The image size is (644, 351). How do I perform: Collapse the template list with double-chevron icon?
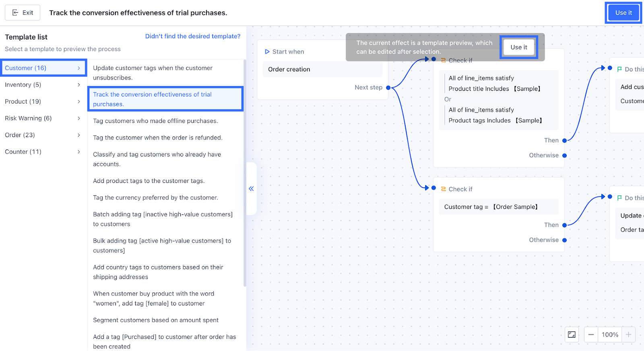point(251,188)
